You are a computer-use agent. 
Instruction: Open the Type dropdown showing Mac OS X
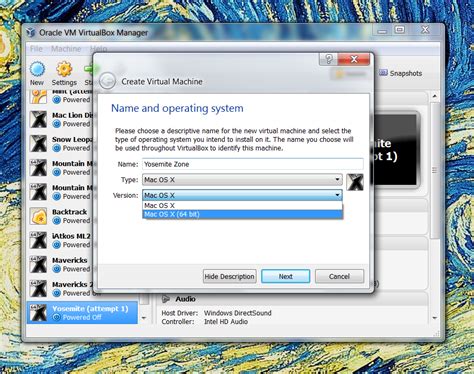(x=242, y=180)
